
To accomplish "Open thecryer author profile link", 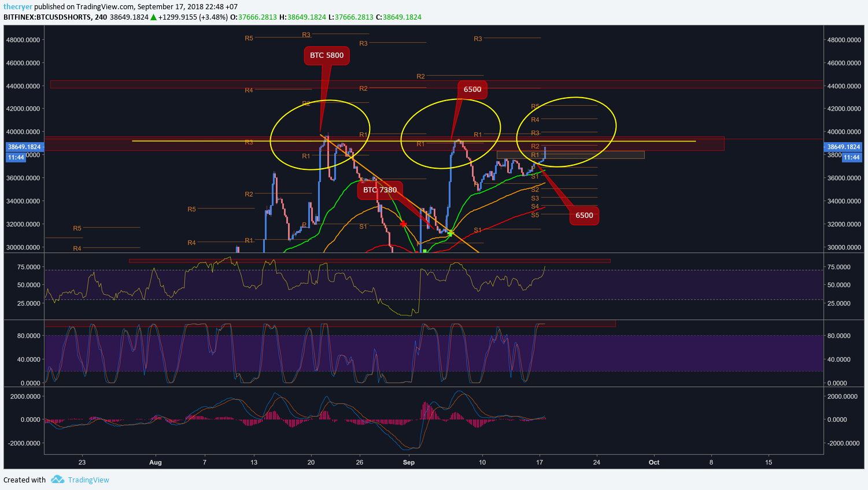I will coord(18,7).
